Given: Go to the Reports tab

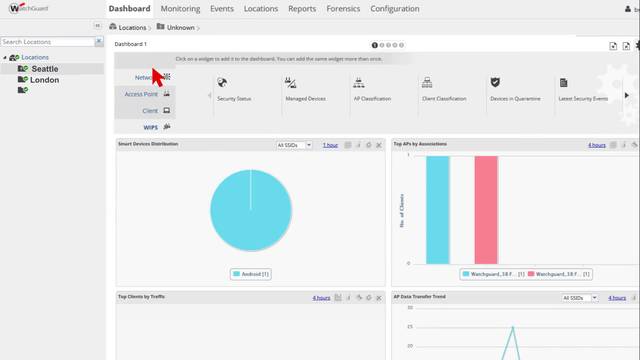Looking at the screenshot, I should click(x=302, y=9).
